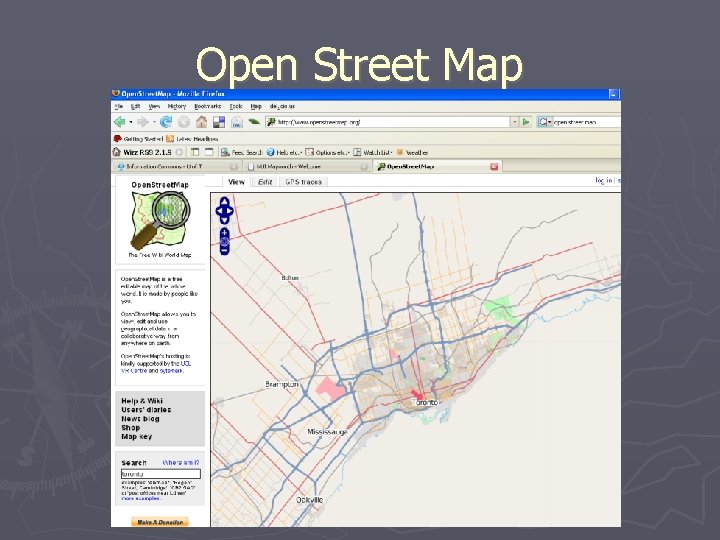The width and height of the screenshot is (720, 540).
Task: Switch to the Information Commons tab
Action: pos(177,166)
